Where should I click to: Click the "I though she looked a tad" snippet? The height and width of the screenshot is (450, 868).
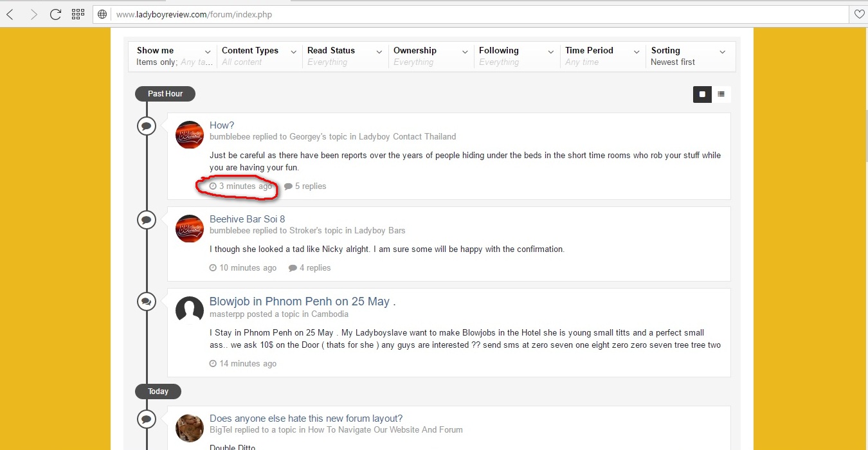pyautogui.click(x=387, y=249)
